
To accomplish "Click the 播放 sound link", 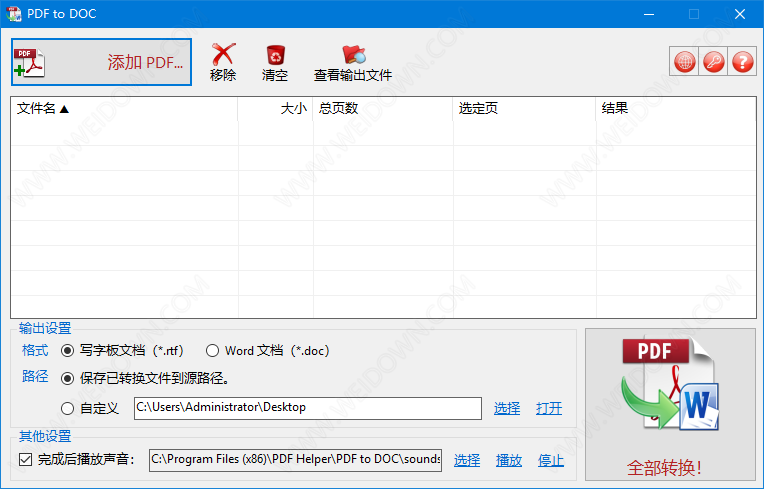I will [x=509, y=460].
